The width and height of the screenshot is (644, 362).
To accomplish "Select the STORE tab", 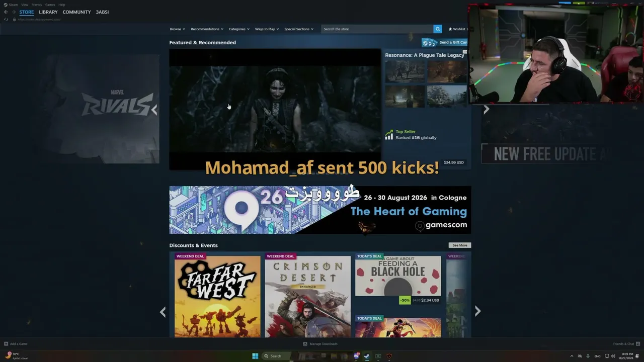I will tap(27, 12).
